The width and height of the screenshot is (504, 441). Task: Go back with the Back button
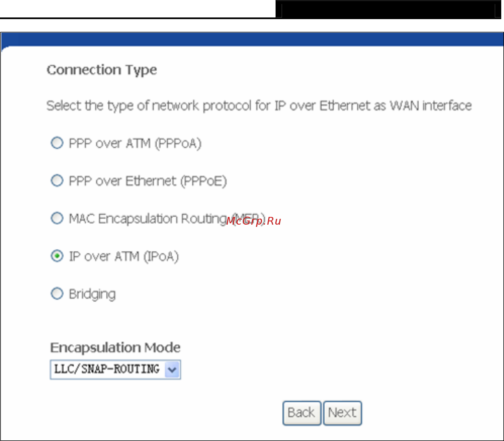point(302,413)
